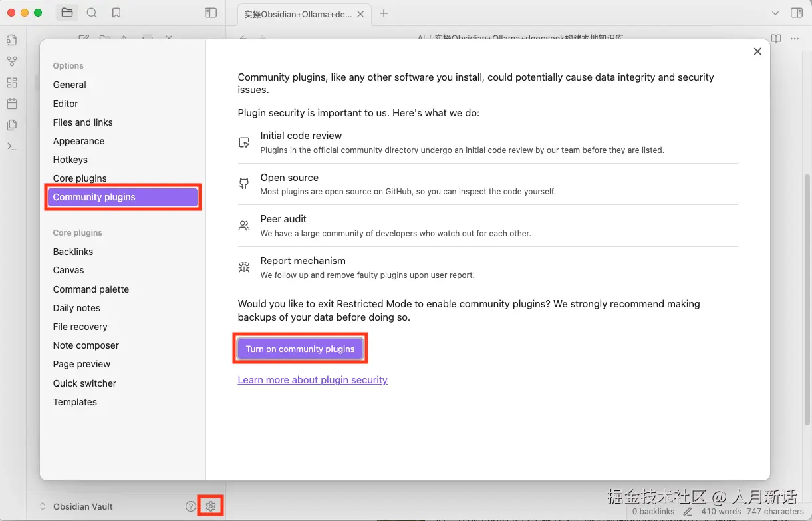Click Turn on community plugins
This screenshot has width=812, height=521.
click(x=300, y=348)
